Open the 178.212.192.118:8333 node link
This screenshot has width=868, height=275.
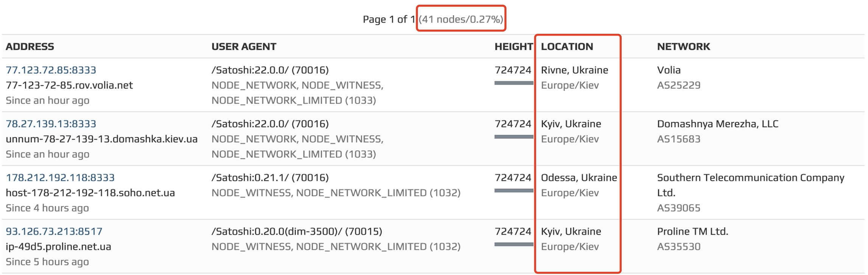[60, 178]
